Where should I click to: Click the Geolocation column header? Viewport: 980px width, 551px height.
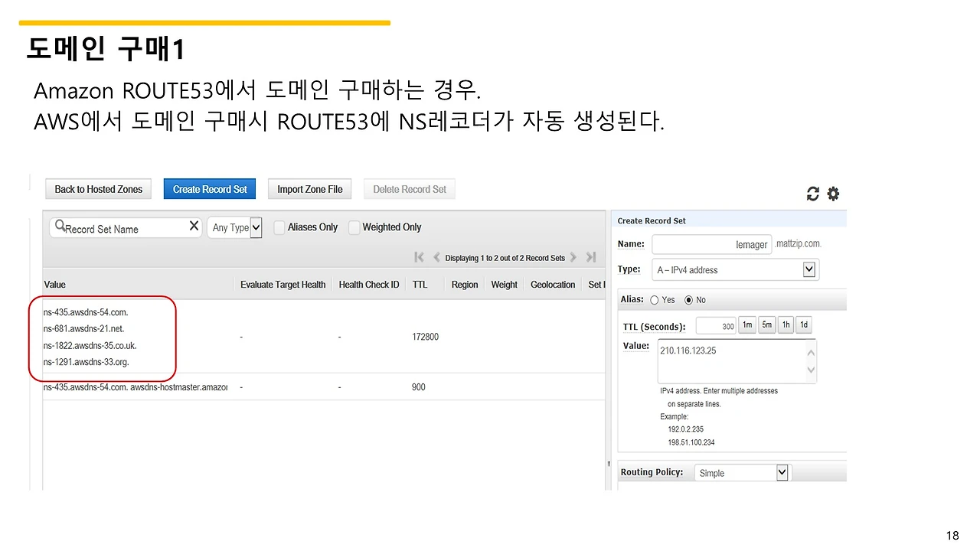coord(553,285)
